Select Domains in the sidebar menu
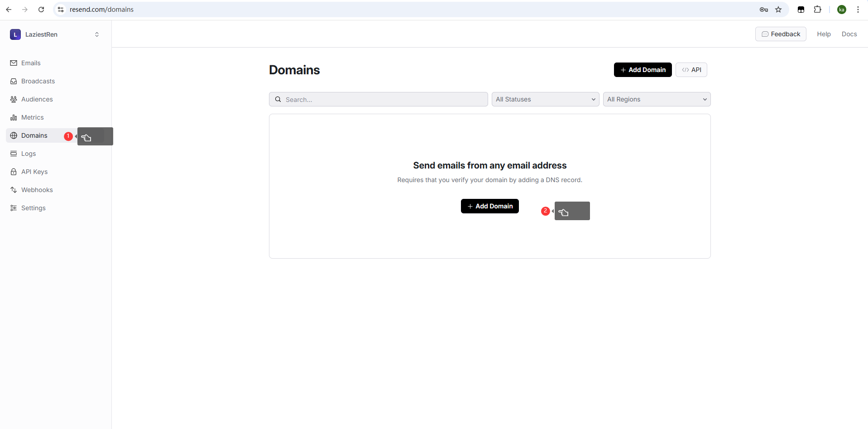This screenshot has height=429, width=868. 34,135
